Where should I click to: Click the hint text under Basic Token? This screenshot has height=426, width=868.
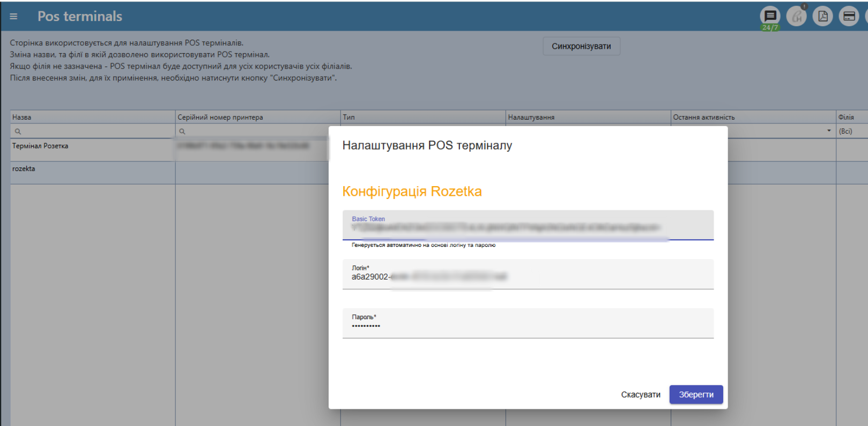(x=424, y=245)
